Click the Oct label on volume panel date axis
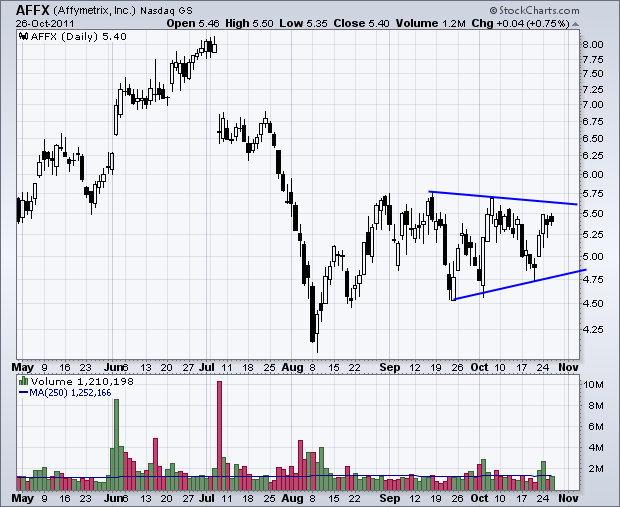620x507 pixels. tap(479, 498)
